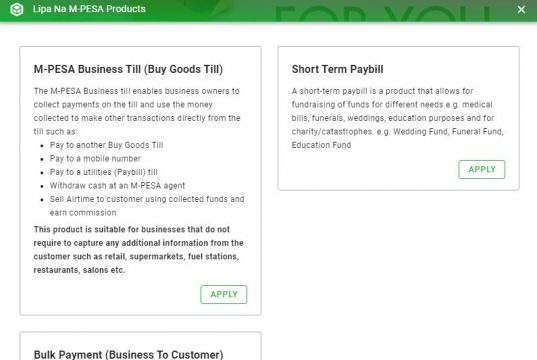Apply for the M-PESA Business Till
Screen dimensions: 537x360
[224, 294]
